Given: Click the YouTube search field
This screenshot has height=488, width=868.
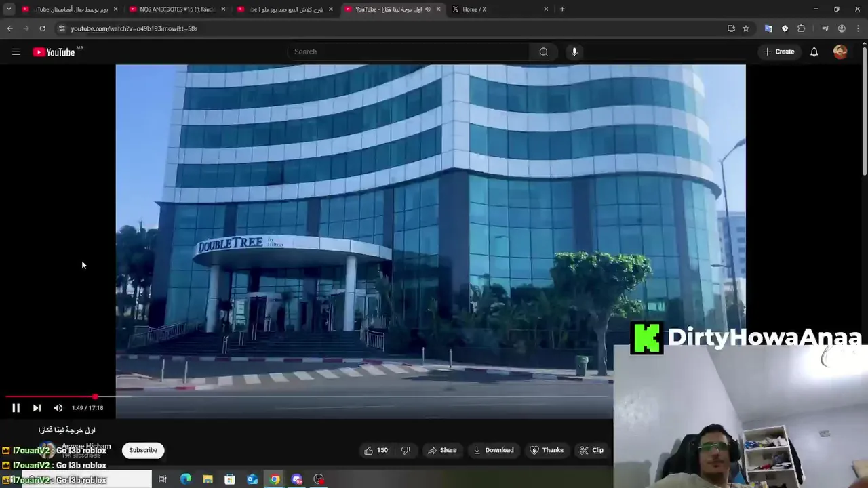Looking at the screenshot, I should pyautogui.click(x=408, y=52).
